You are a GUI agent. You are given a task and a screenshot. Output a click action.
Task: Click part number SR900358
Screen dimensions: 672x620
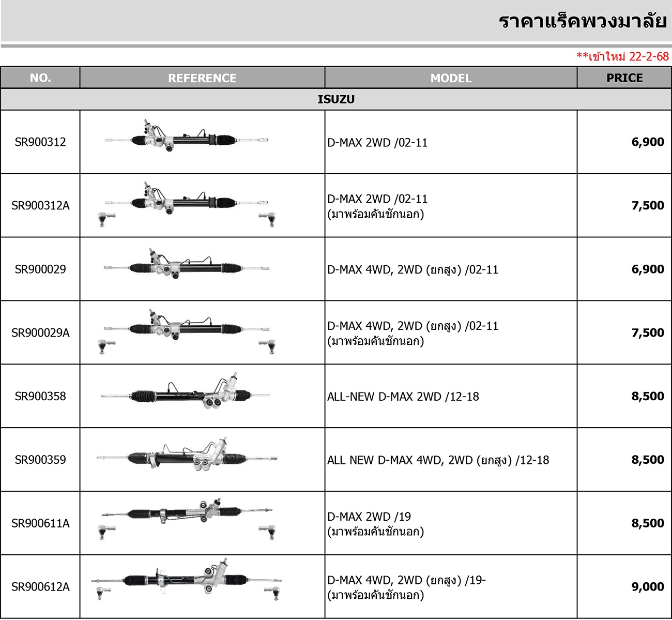(40, 397)
